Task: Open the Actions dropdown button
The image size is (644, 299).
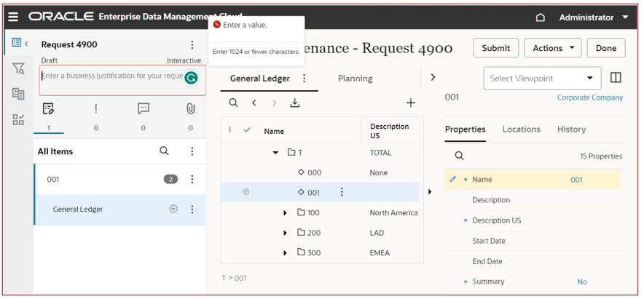Action: 553,48
